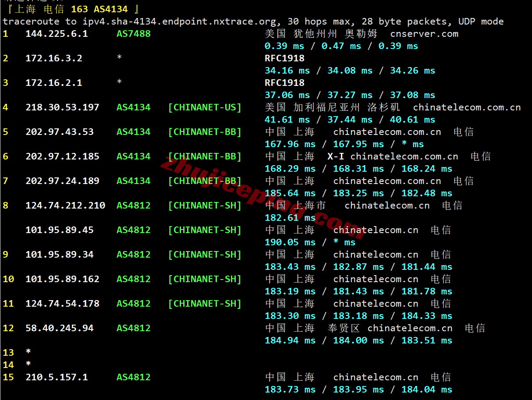Screen dimensions: 532x400
Task: Click IP address 124.74.54.178
Action: coord(62,304)
